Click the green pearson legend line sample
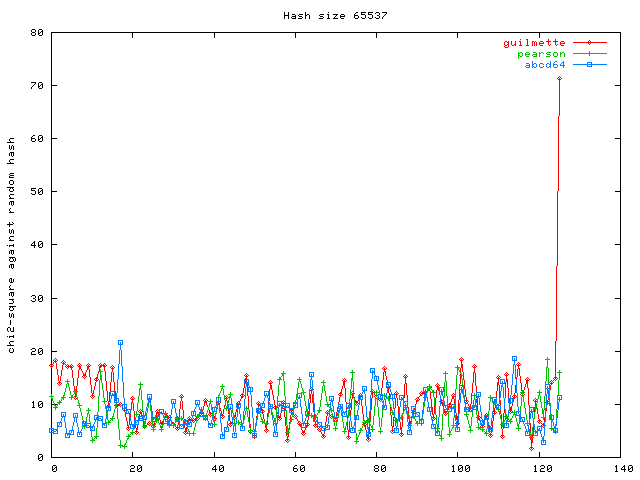Image resolution: width=640 pixels, height=480 pixels. (x=590, y=54)
